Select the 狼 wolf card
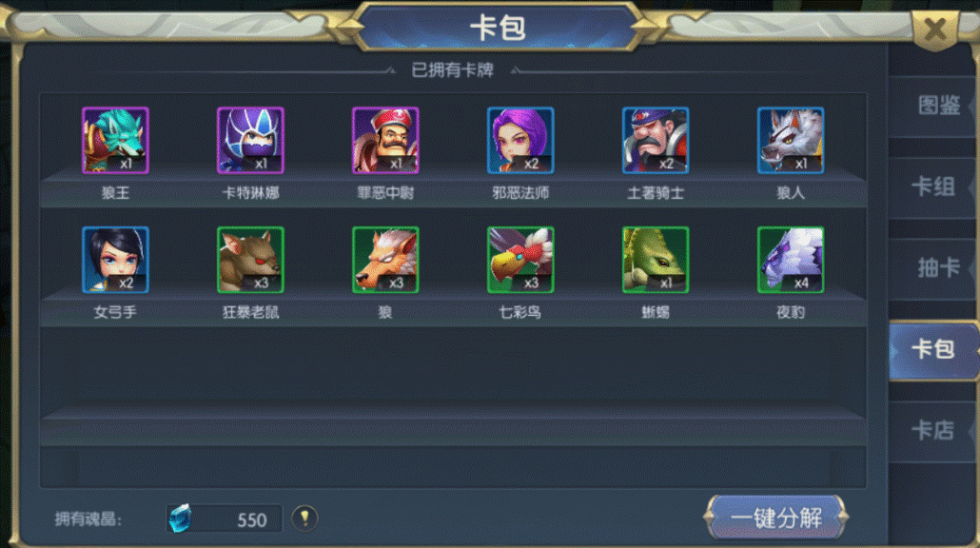 [x=385, y=260]
